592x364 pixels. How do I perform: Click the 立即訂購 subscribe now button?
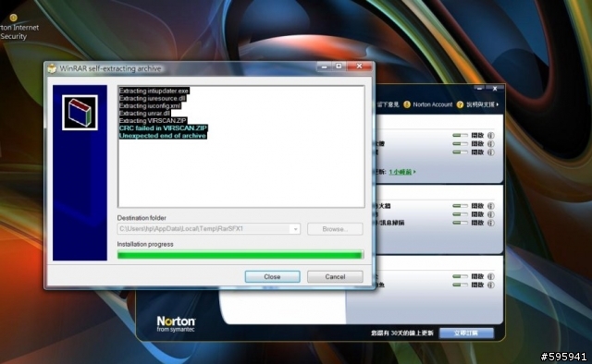pyautogui.click(x=466, y=334)
